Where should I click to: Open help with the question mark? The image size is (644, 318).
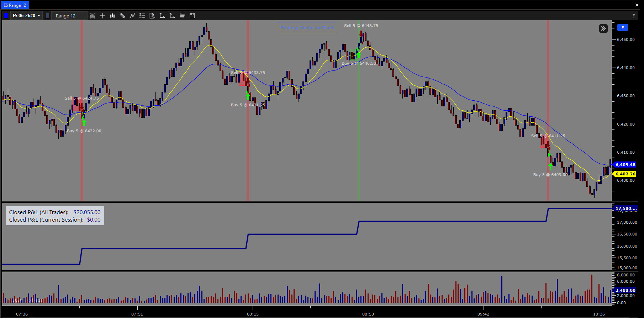(x=633, y=16)
